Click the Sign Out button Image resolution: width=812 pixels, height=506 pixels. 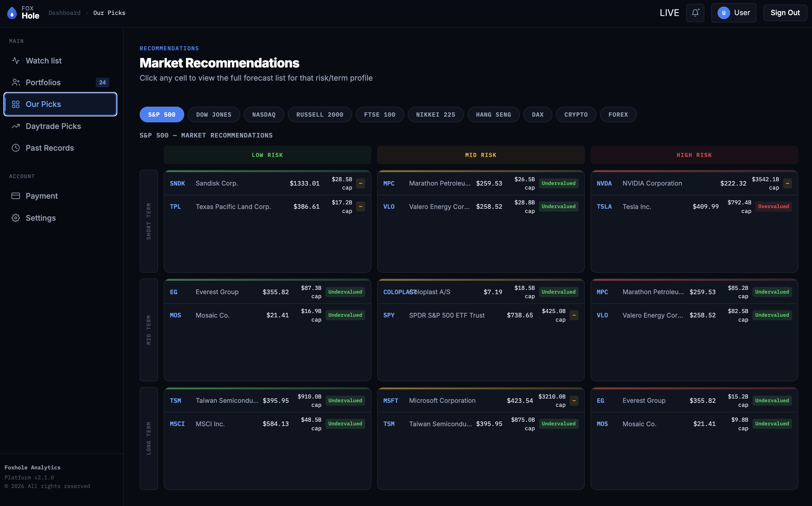click(785, 13)
